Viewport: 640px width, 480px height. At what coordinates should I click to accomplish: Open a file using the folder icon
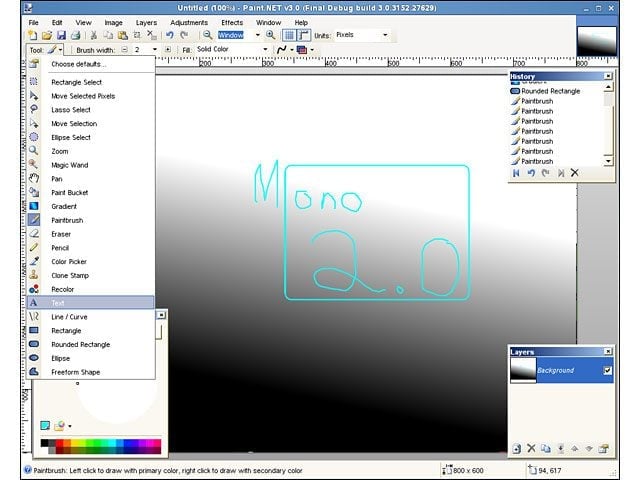tap(47, 35)
